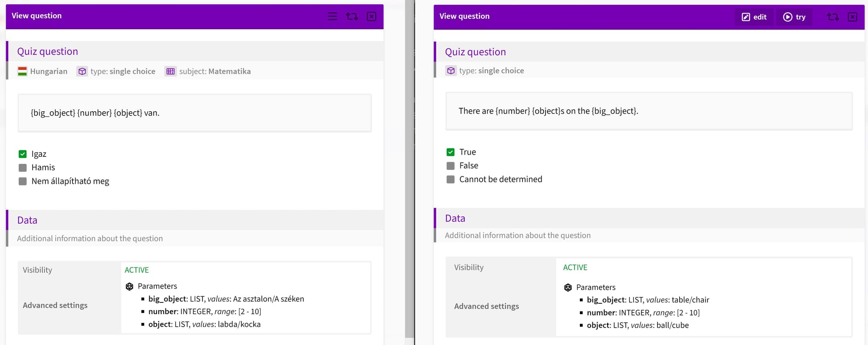Open the hamburger menu in left panel header

[332, 17]
